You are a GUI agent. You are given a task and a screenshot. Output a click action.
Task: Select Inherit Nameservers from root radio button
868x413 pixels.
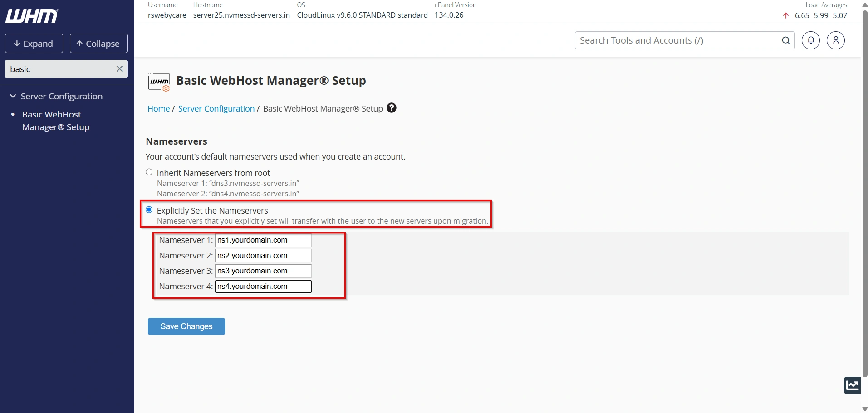pos(149,172)
